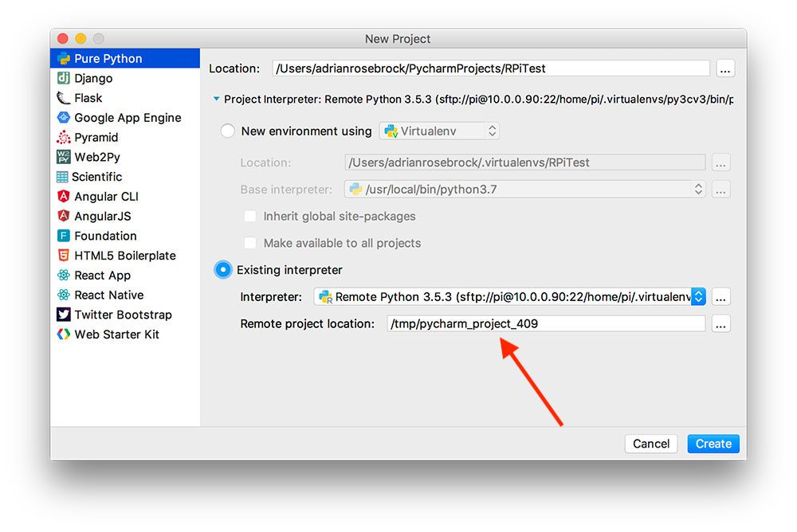The width and height of the screenshot is (797, 532).
Task: Open the Virtualenv environment dropdown
Action: click(x=439, y=131)
